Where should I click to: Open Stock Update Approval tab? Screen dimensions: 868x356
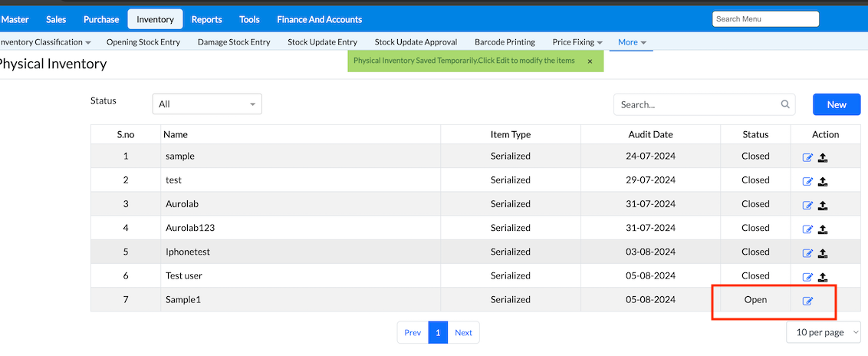(x=416, y=42)
